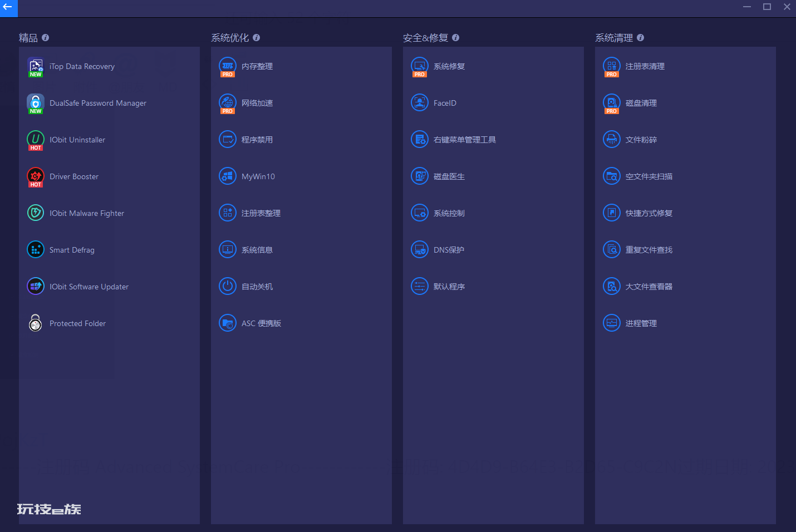
Task: Show info for 系统清理 section
Action: click(641, 38)
